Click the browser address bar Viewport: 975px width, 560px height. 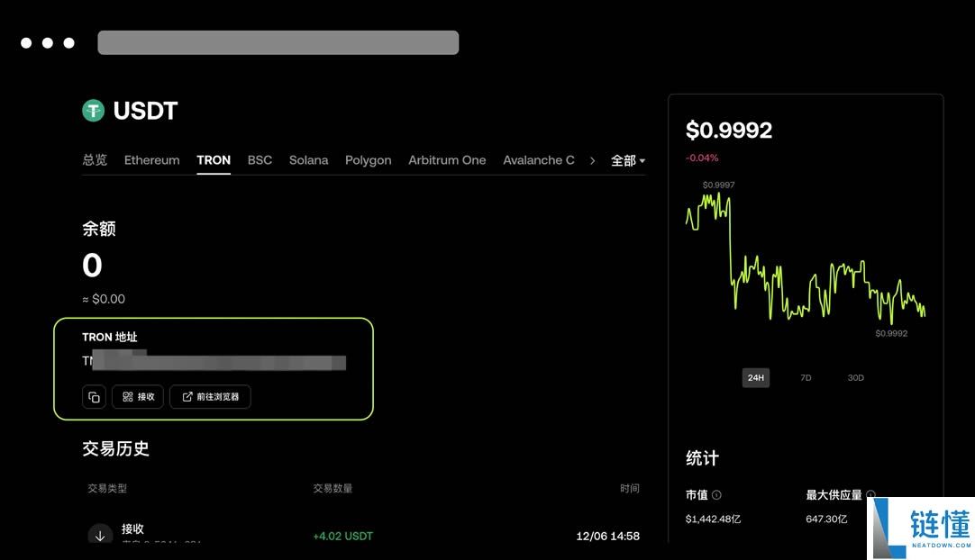coord(278,42)
